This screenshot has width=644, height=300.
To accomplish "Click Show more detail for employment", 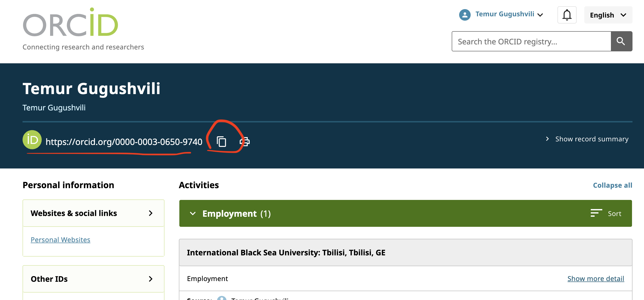I will [596, 278].
